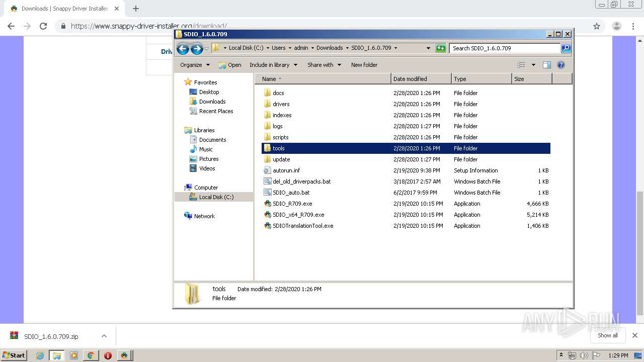Expand breadcrumb arrow after SDIO_1.6.0.709
This screenshot has height=362, width=644.
(x=395, y=48)
